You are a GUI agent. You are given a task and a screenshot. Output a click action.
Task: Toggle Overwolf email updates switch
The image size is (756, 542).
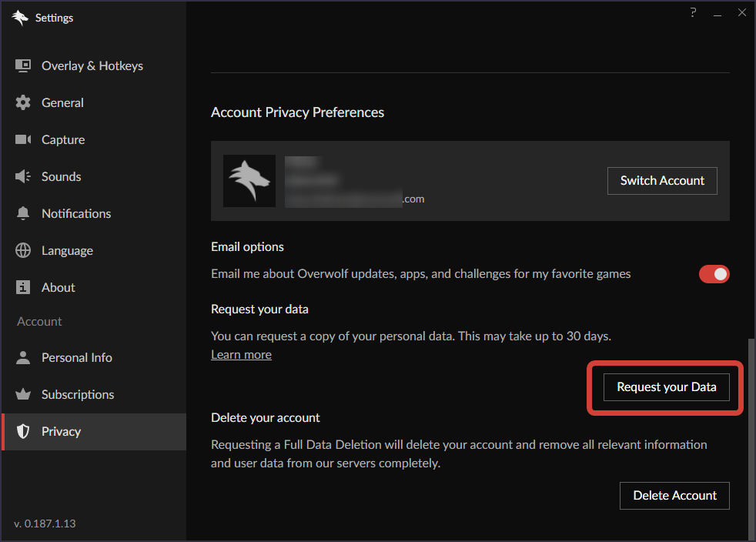[714, 274]
